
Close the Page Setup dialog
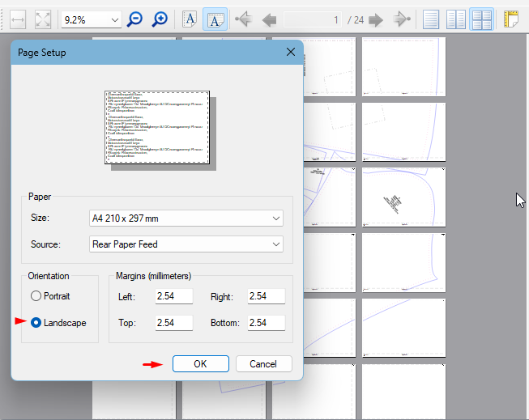pos(291,53)
